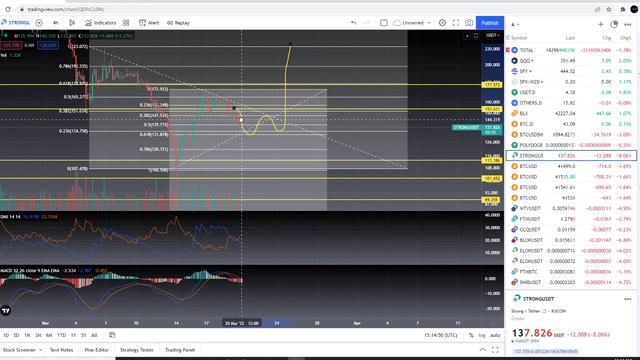Select the FTMUSDT row in the watchlist
The width and height of the screenshot is (640, 360).
click(x=571, y=219)
